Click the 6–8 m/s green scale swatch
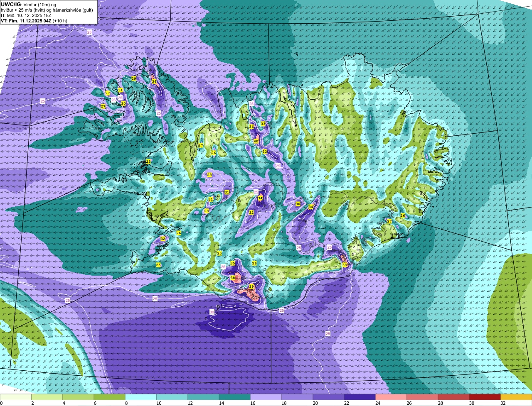 109,397
